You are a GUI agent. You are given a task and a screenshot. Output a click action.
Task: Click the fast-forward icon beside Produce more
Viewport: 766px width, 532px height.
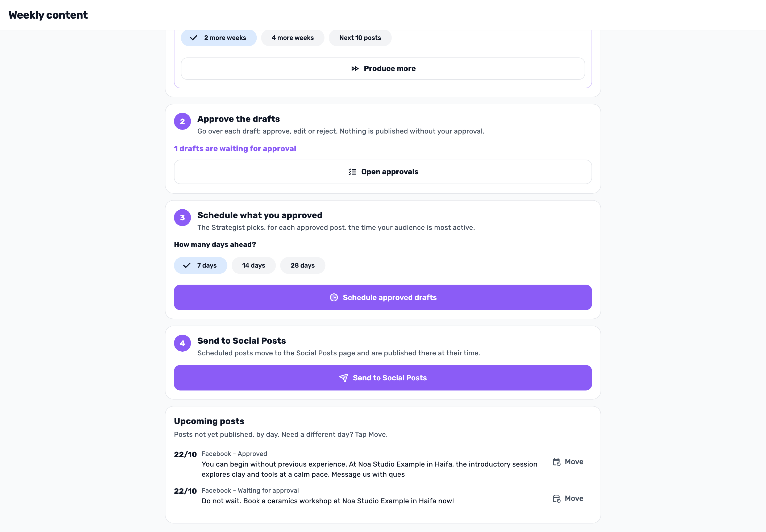(355, 69)
